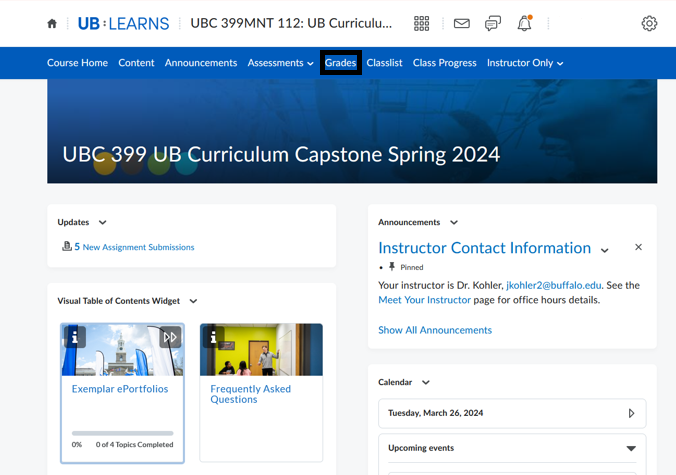Screen dimensions: 676x475
Task: Open subscription alerts chat icon
Action: [x=493, y=23]
